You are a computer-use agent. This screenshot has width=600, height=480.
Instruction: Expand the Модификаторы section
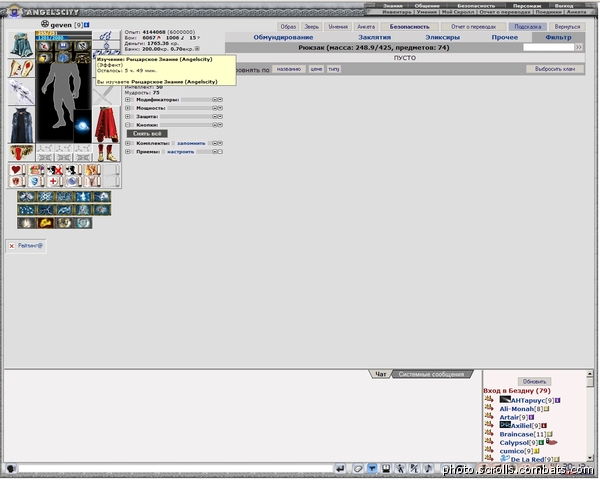tap(128, 100)
